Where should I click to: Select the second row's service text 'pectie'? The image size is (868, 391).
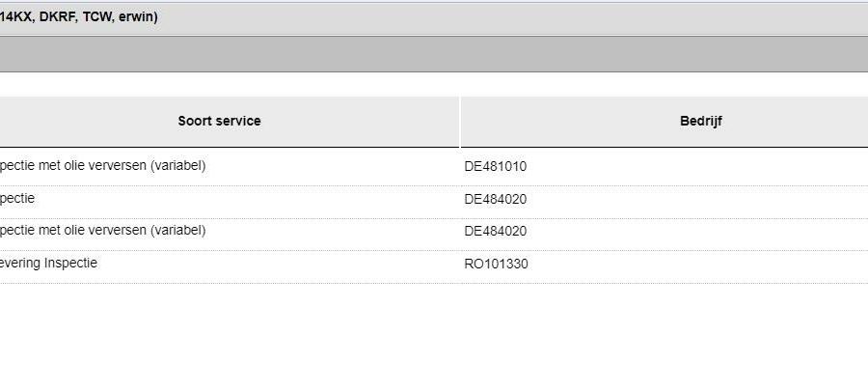point(16,198)
